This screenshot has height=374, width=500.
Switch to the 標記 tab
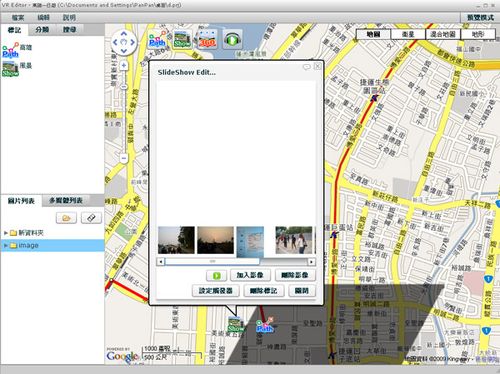[14, 30]
